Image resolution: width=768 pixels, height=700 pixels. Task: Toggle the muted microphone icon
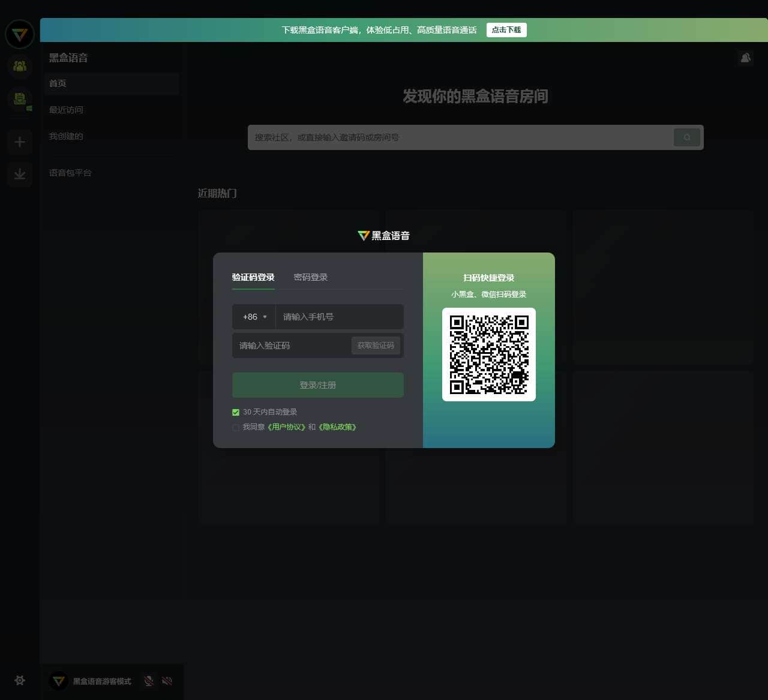point(149,681)
